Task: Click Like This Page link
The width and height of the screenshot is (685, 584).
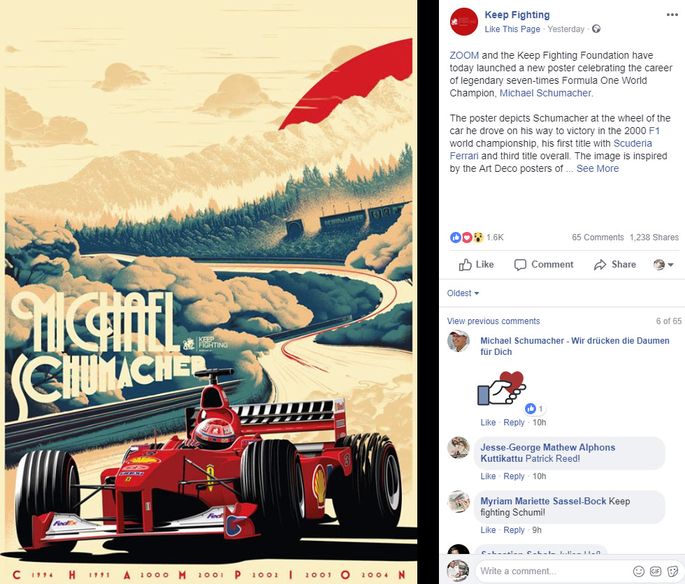Action: (x=512, y=29)
